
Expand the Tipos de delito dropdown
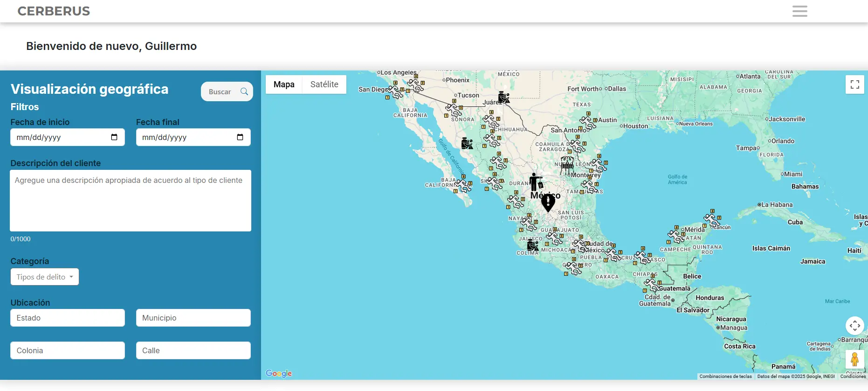pos(45,277)
